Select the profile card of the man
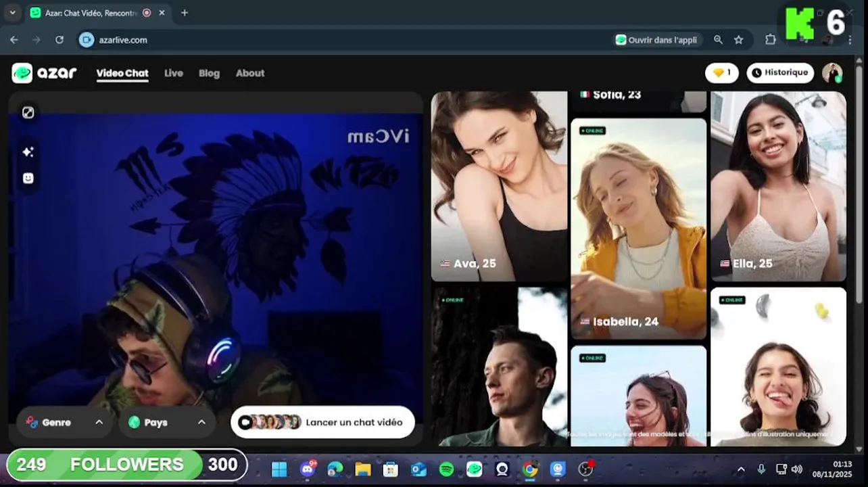This screenshot has width=868, height=487. tap(499, 367)
